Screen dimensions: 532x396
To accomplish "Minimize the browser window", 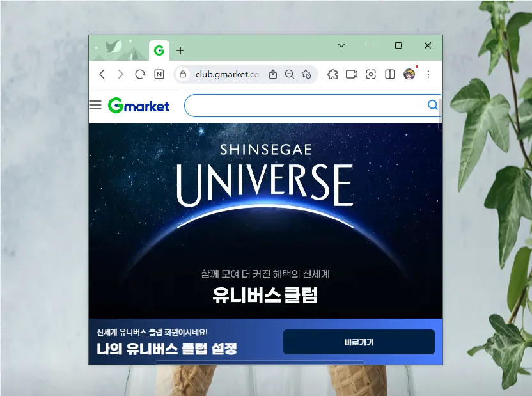I will click(369, 45).
